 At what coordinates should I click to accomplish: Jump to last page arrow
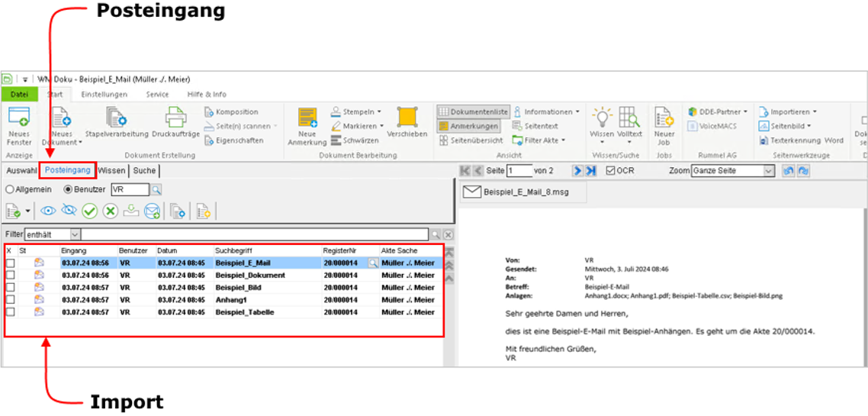click(x=591, y=171)
